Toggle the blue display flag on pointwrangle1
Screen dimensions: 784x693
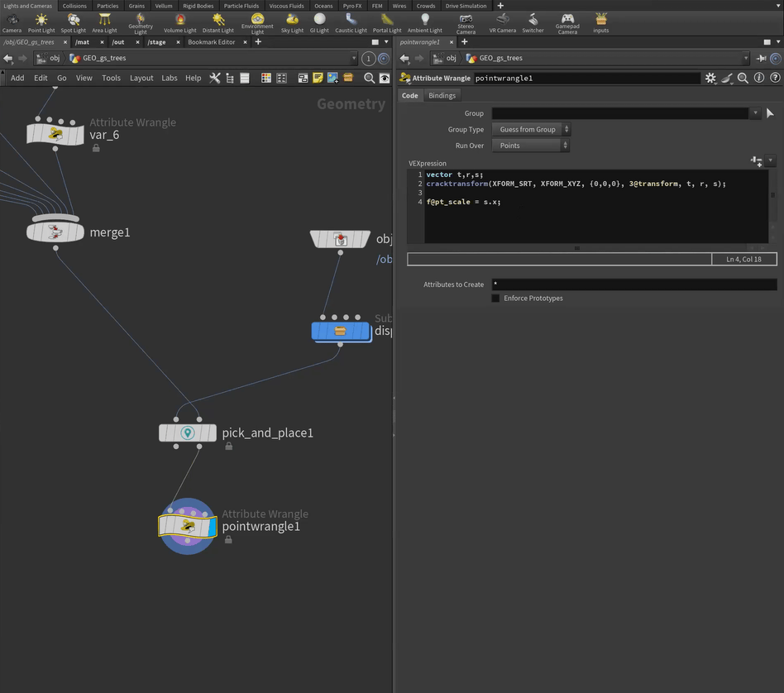[x=210, y=526]
